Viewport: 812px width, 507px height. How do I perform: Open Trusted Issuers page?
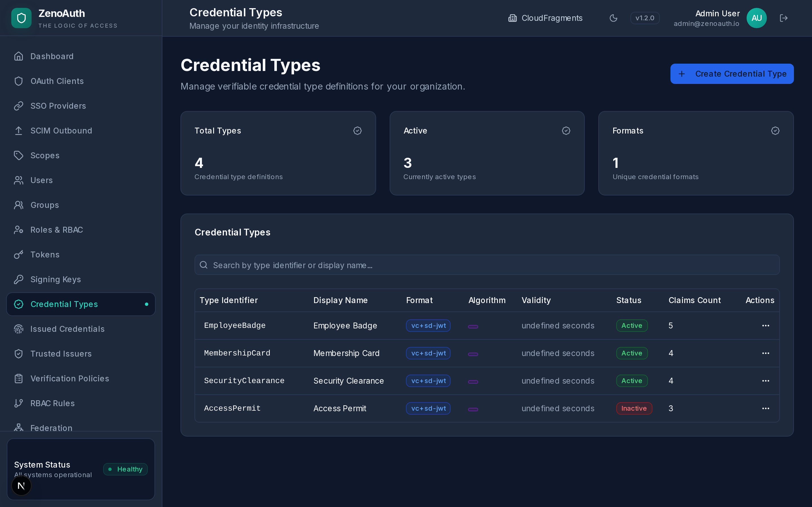pyautogui.click(x=61, y=354)
